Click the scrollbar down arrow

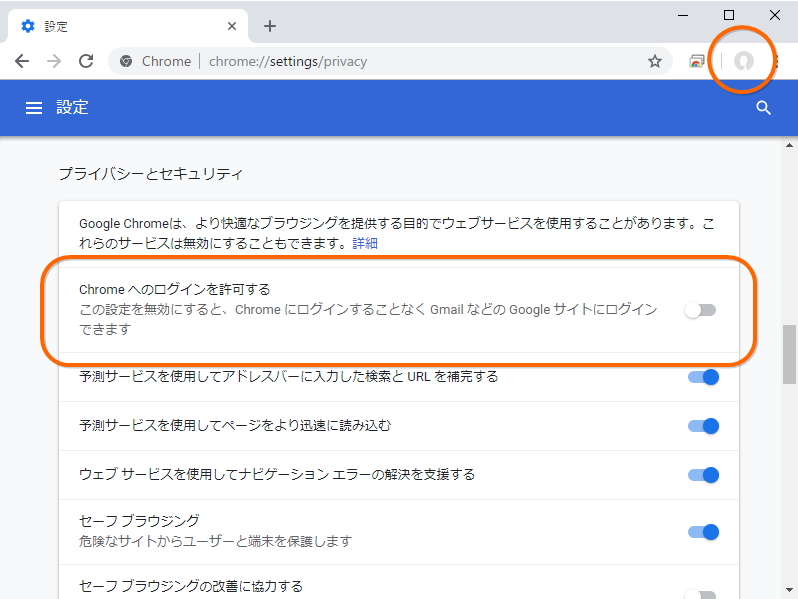coord(789,590)
